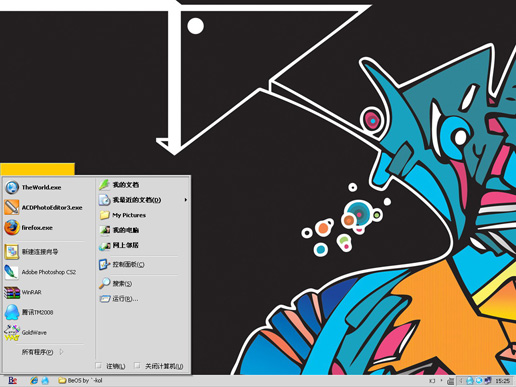Select 控制面板(C) menu entry
This screenshot has height=387, width=516.
[128, 264]
